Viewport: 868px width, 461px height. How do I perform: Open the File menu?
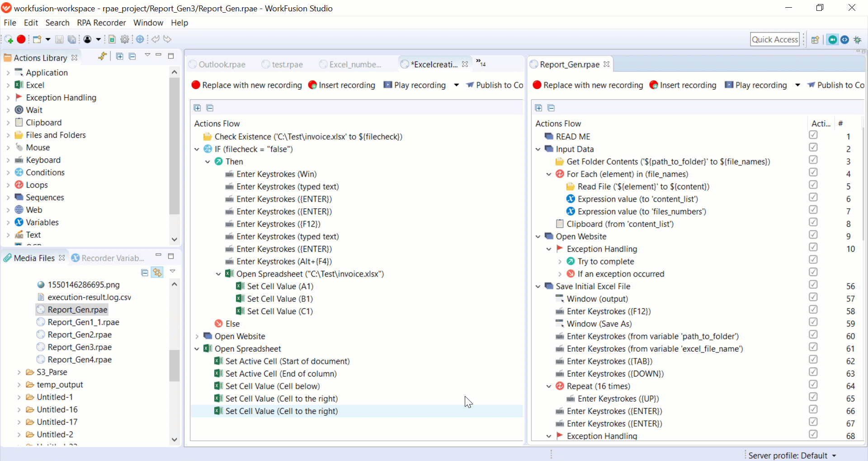10,23
